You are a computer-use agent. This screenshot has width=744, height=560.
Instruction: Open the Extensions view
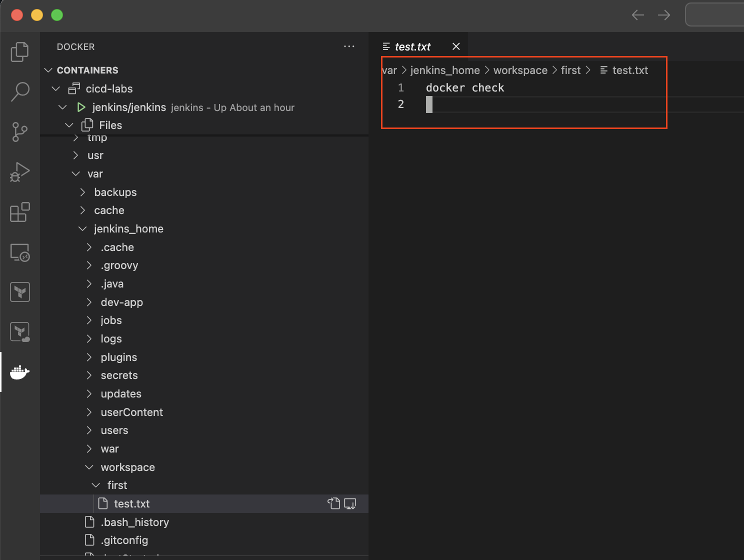(20, 212)
